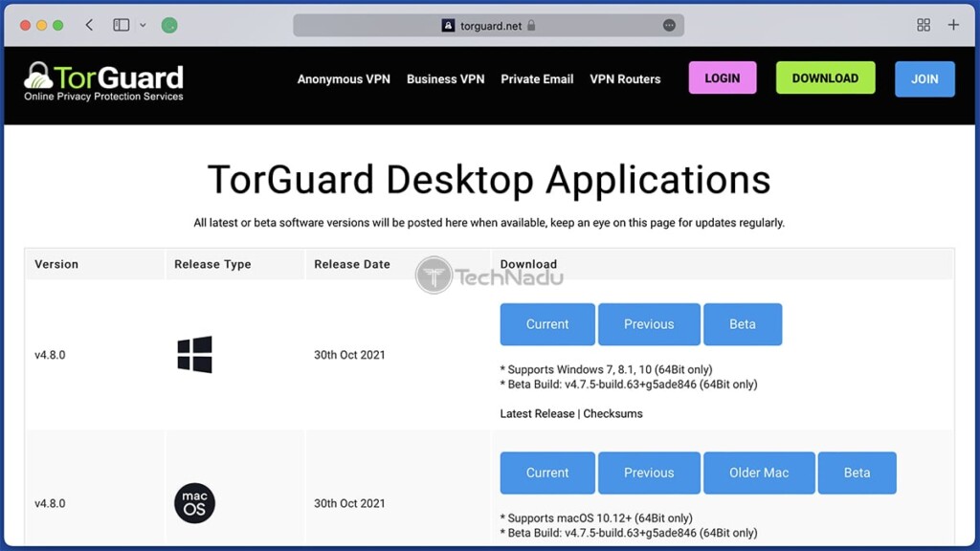The image size is (980, 551).
Task: Click the padlock icon beside torguard.net
Action: tap(531, 26)
